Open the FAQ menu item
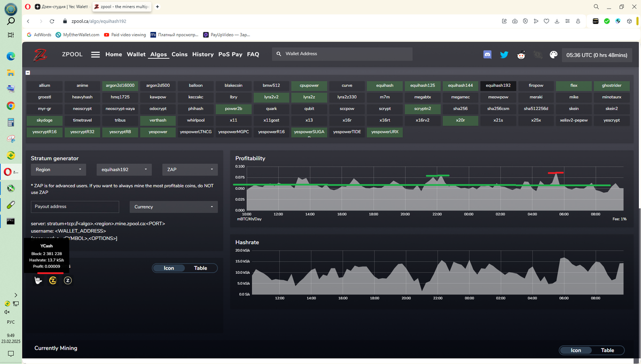This screenshot has height=364, width=641. 253,54
